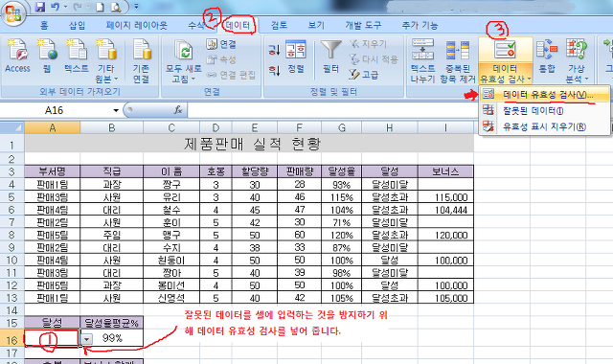Open the cell dropdown arrow beside A16
Image resolution: width=613 pixels, height=364 pixels.
click(x=86, y=339)
